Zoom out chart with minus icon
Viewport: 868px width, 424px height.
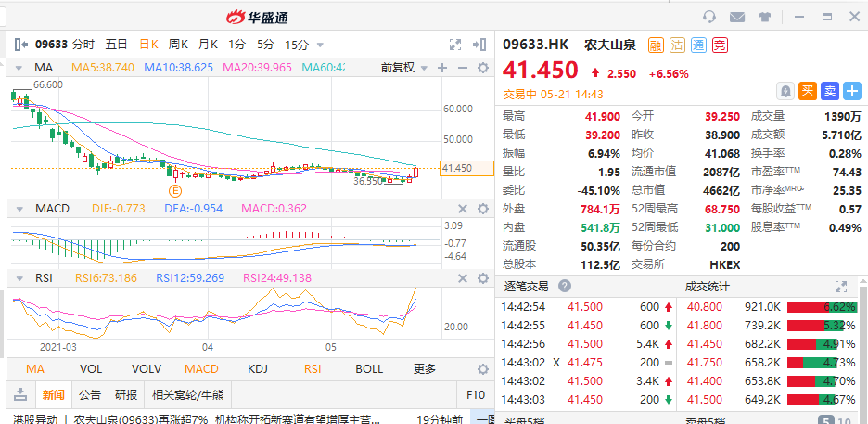[462, 68]
